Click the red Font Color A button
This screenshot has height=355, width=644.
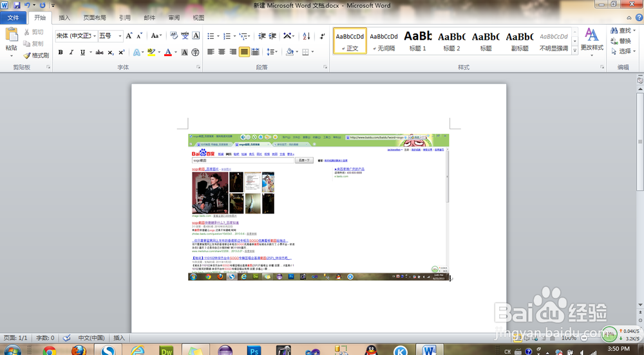click(167, 53)
